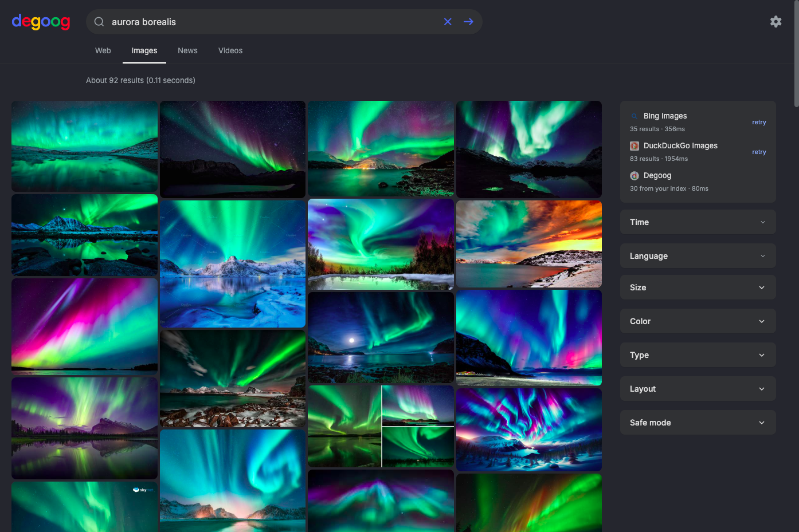Expand the Time filter
The height and width of the screenshot is (532, 799).
(x=698, y=222)
